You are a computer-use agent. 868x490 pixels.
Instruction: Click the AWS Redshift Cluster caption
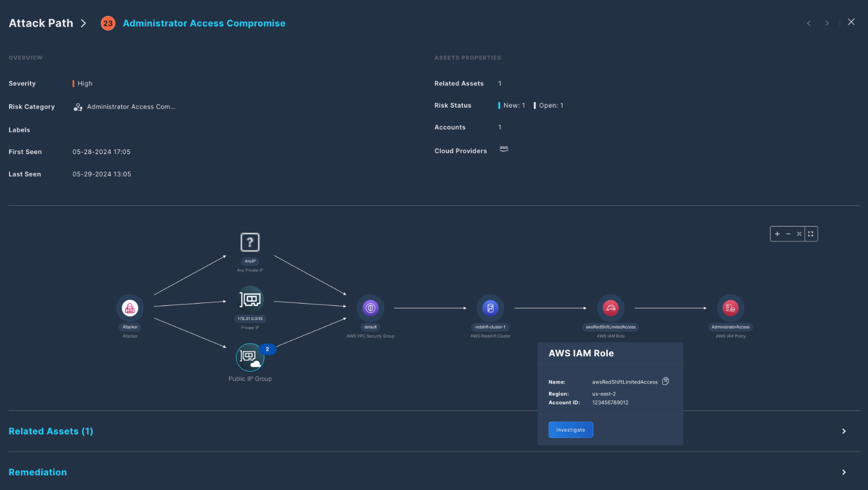click(x=491, y=336)
